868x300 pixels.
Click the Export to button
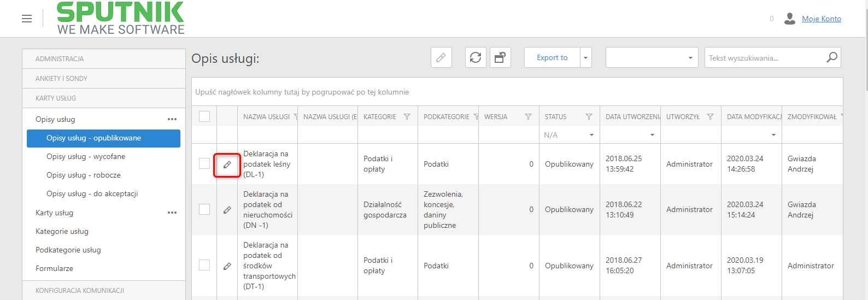(552, 57)
